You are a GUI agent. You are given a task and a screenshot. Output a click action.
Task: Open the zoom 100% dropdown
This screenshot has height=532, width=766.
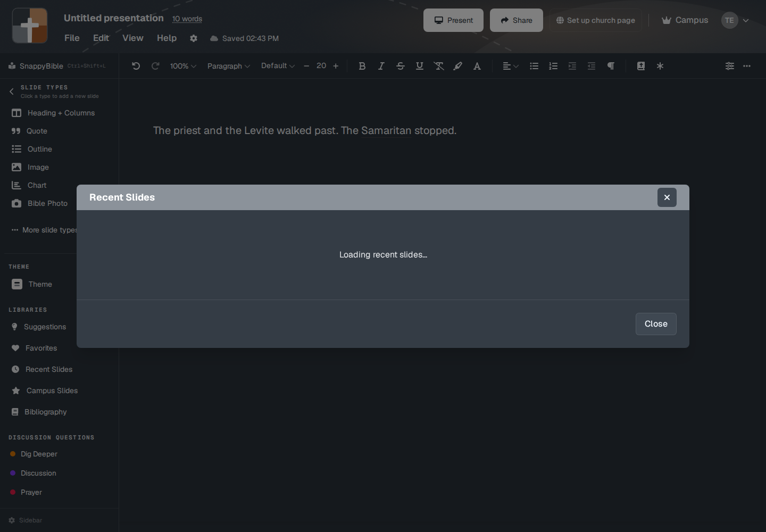(183, 66)
